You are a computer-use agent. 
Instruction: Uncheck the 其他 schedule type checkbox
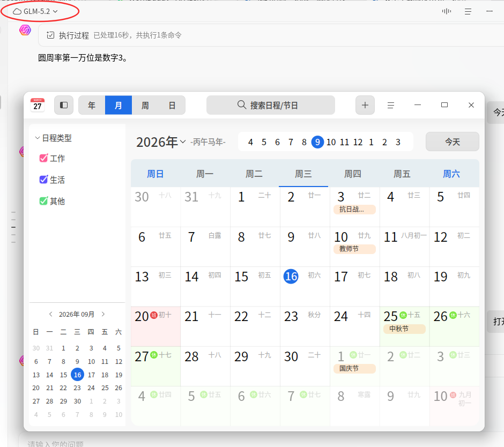tap(43, 201)
